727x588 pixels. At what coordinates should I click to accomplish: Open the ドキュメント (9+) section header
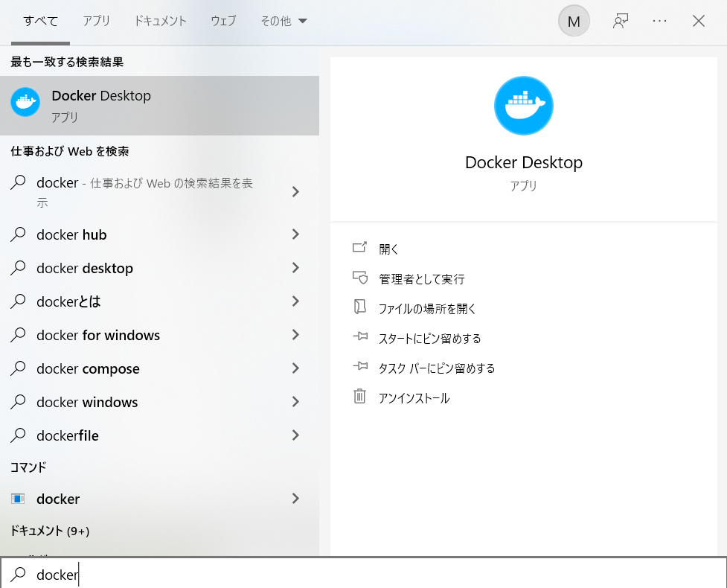pos(50,531)
